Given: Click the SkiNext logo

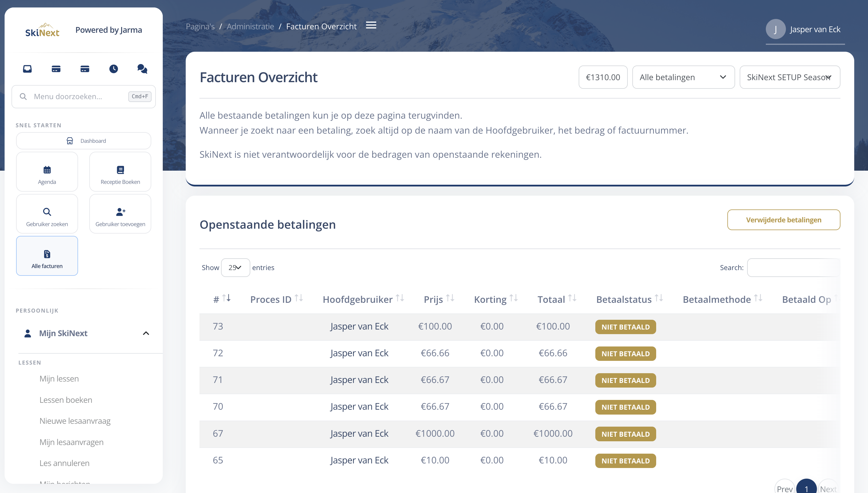Looking at the screenshot, I should 42,30.
